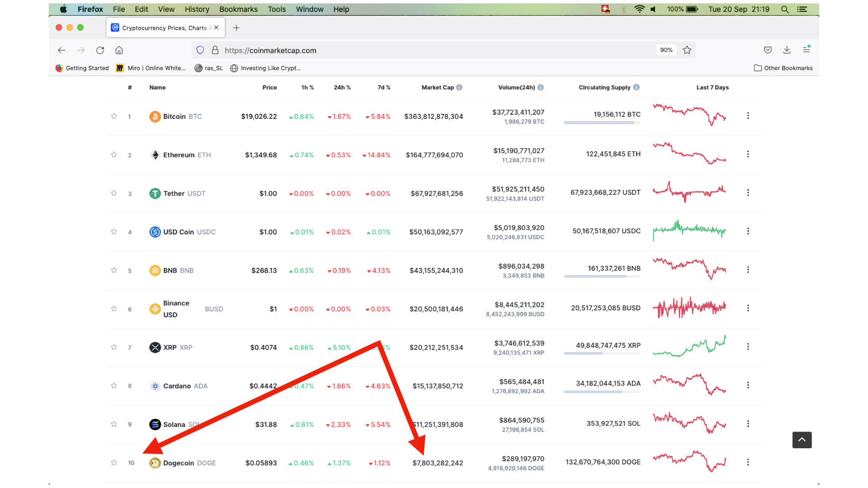The width and height of the screenshot is (868, 488).
Task: Open the Other Bookmarks folder
Action: (783, 68)
